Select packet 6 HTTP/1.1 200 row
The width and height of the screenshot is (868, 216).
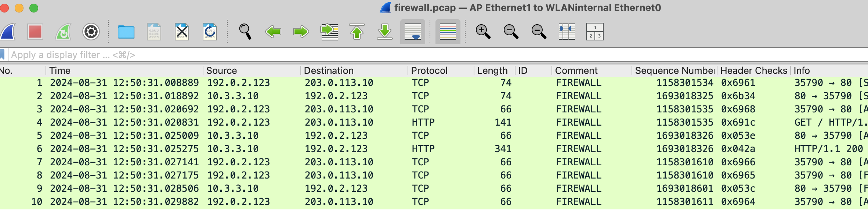[367, 149]
